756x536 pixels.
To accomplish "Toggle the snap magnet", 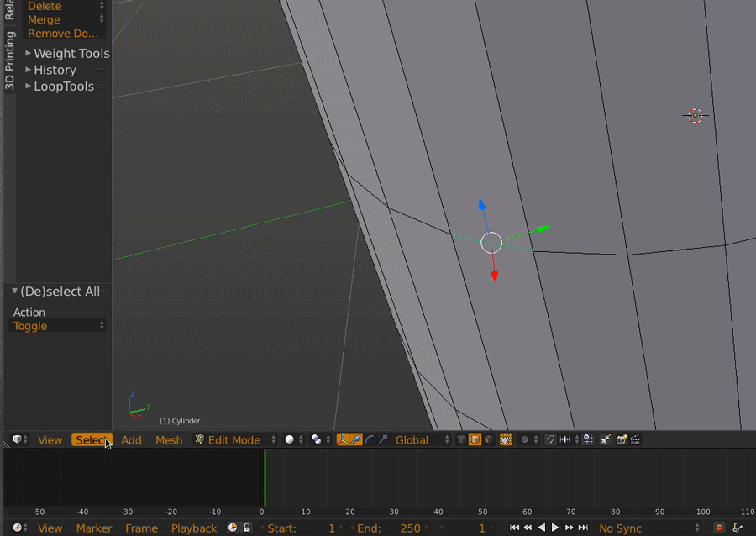I will pos(549,439).
